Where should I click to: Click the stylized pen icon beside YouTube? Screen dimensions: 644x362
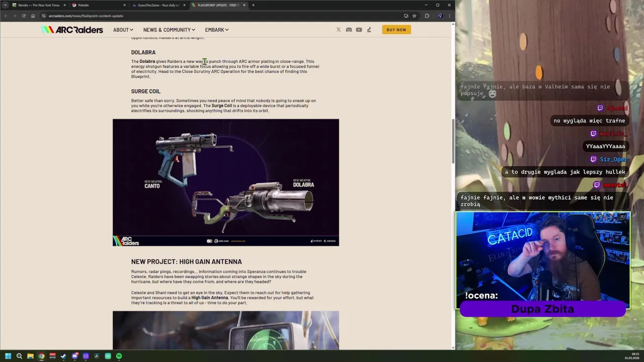[369, 30]
